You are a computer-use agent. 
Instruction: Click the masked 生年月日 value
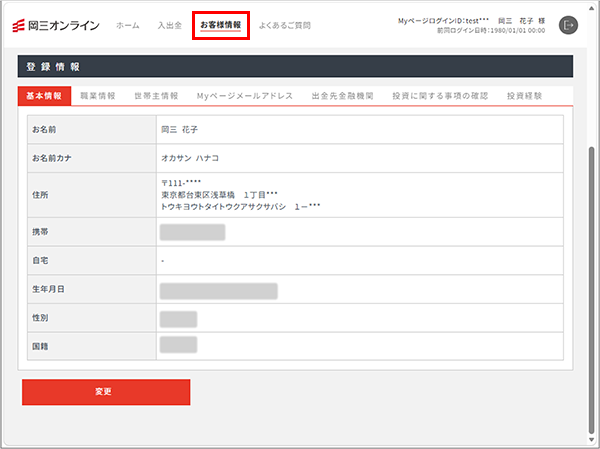tap(218, 291)
